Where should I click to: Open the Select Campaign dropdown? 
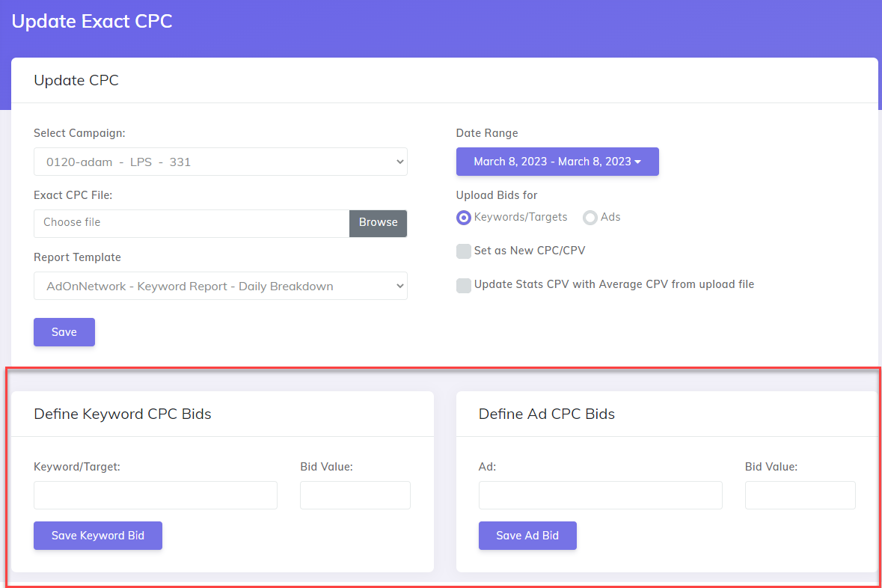220,162
